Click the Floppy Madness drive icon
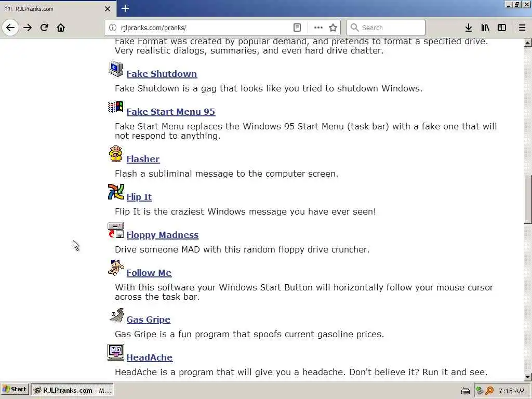The height and width of the screenshot is (399, 532). [x=116, y=230]
